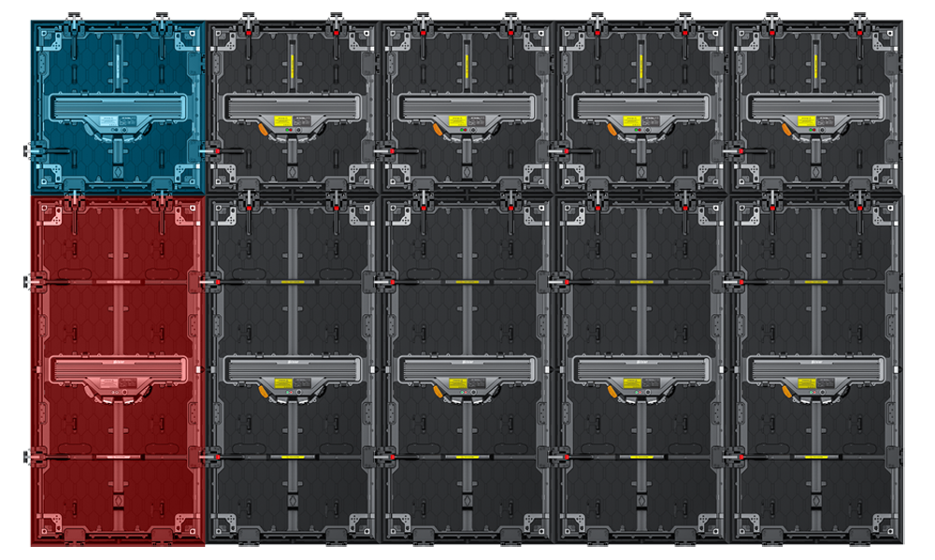Select the top-right corner LED panel
935x560 pixels.
(x=817, y=101)
